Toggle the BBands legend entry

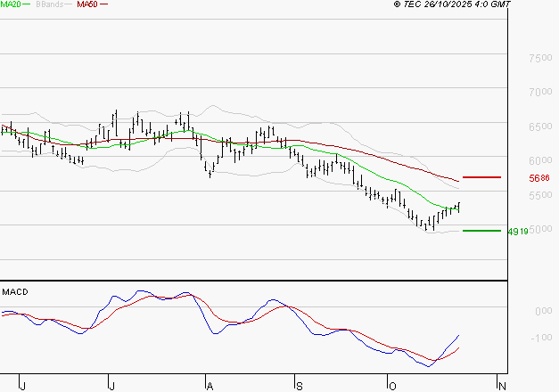coord(50,4)
